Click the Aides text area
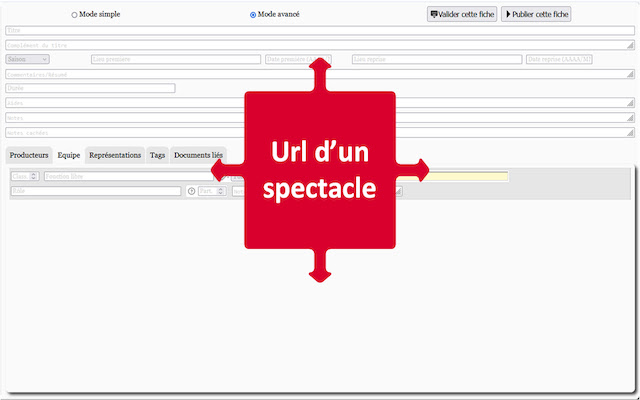 pos(320,103)
